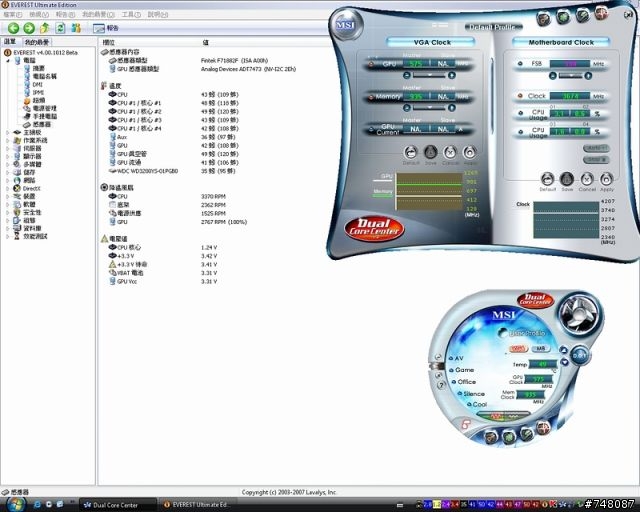Toggle the red dot beside motherboard Clock row

pos(520,96)
